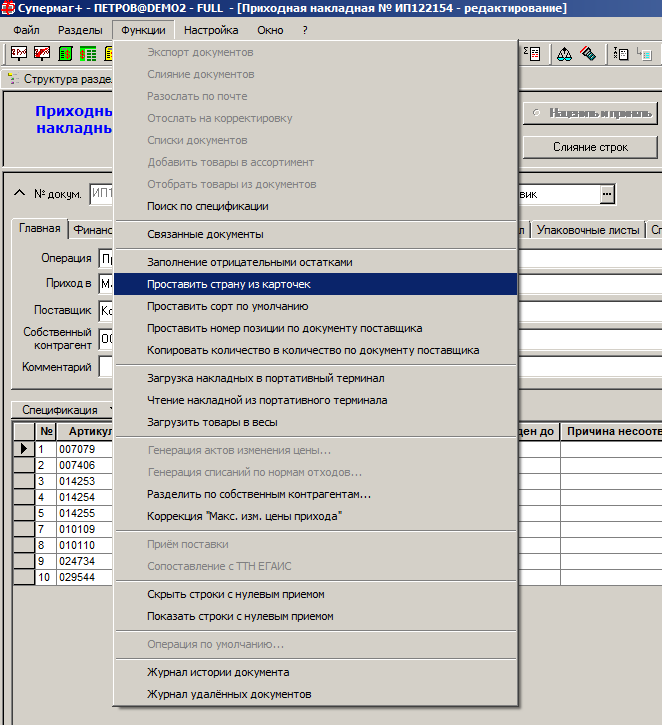Select Проставить страну из карточек

pyautogui.click(x=315, y=284)
